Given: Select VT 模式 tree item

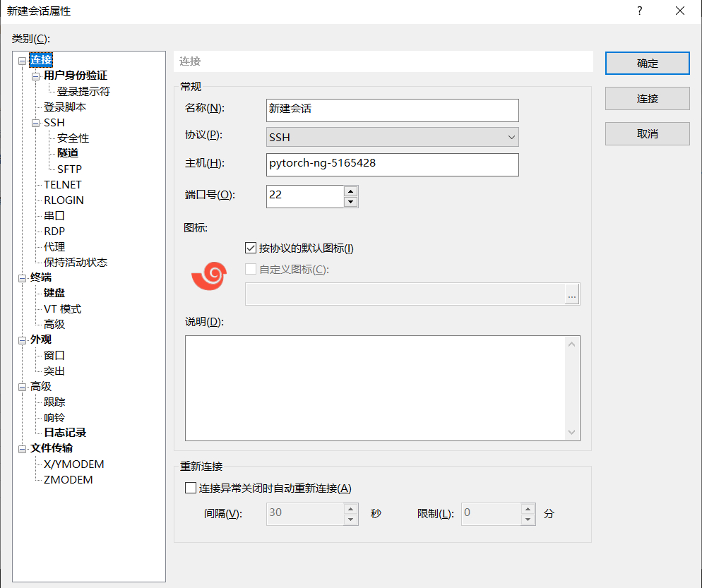Looking at the screenshot, I should tap(62, 308).
